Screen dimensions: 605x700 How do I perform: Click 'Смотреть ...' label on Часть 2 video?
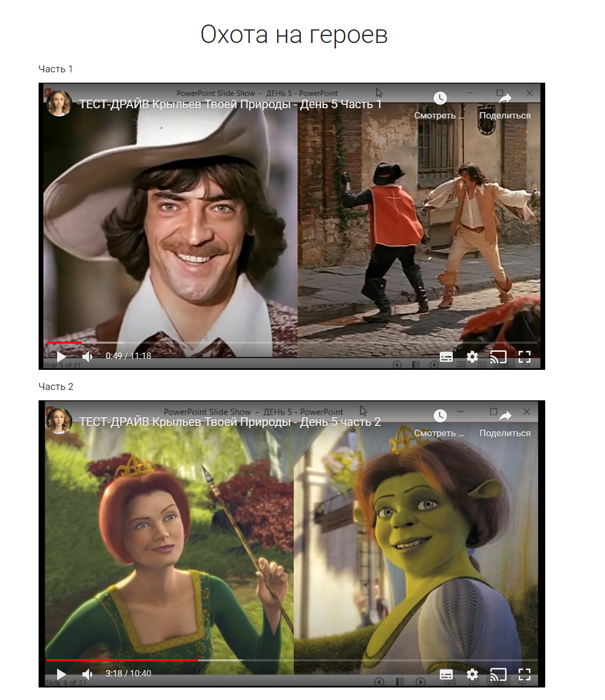coord(439,433)
